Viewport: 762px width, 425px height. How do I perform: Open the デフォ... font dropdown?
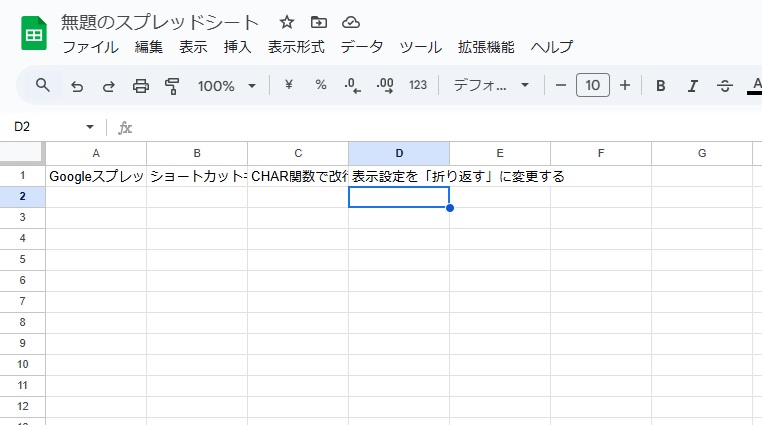491,85
